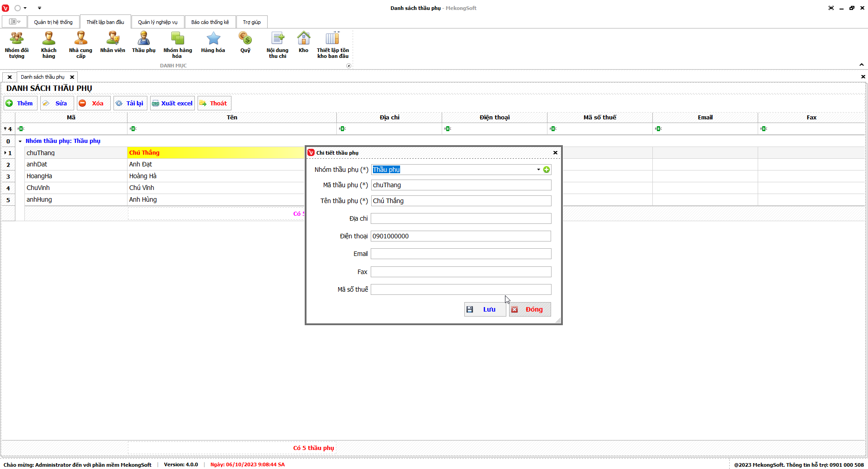Switch to the Quản lý nghiệp vụ tab
This screenshot has height=469, width=868.
[x=158, y=22]
